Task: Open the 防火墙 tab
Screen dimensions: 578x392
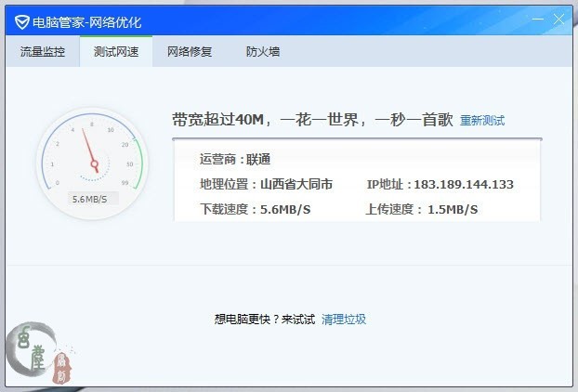Action: pos(263,52)
